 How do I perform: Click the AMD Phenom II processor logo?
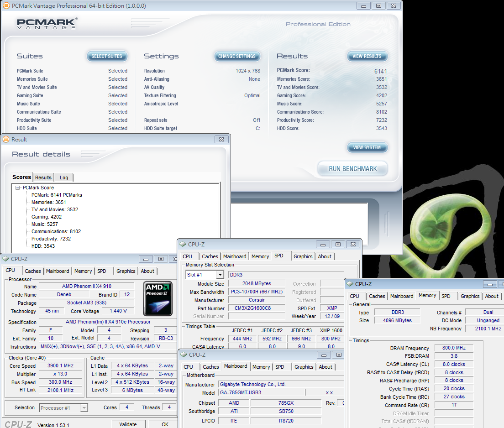(x=158, y=298)
